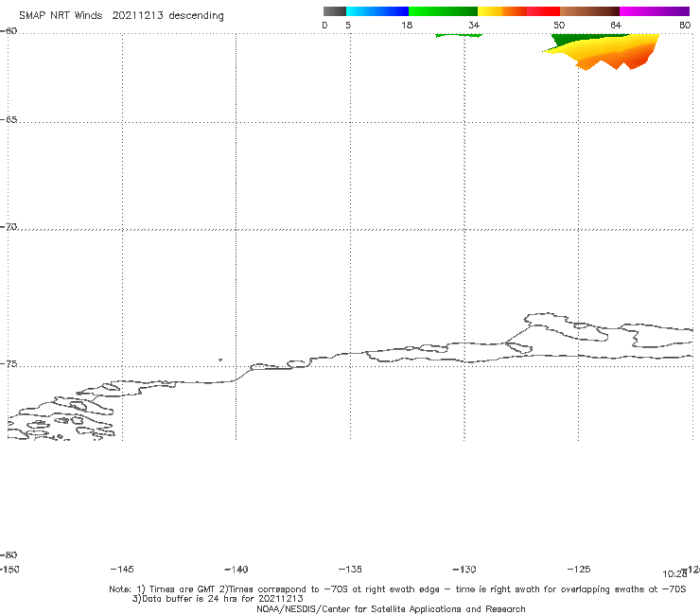This screenshot has width=700, height=615.
Task: Click the latitude label -65
Action: pyautogui.click(x=9, y=120)
